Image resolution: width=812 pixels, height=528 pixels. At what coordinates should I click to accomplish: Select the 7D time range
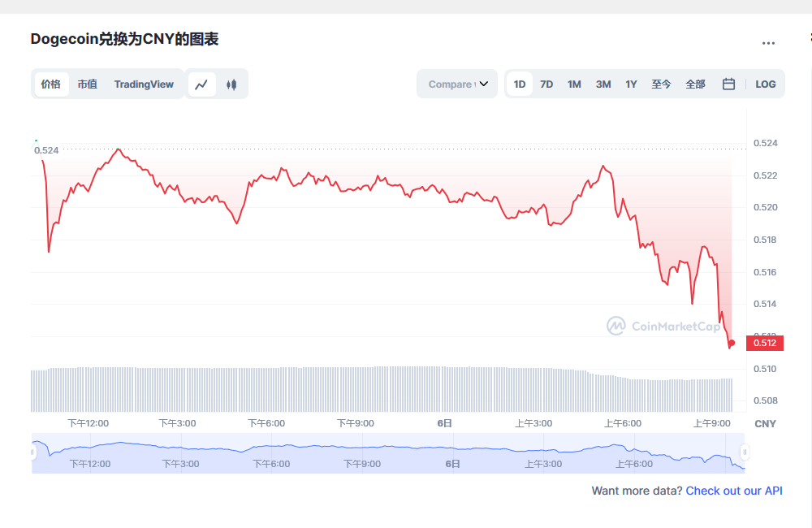pos(546,84)
